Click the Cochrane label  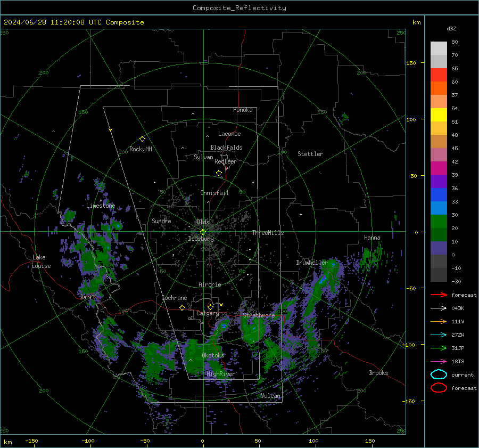pos(174,298)
